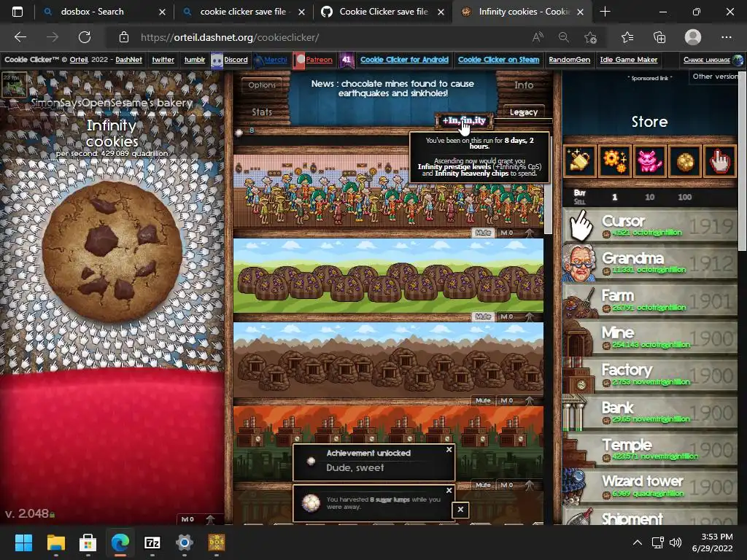The height and width of the screenshot is (560, 747).
Task: Open the Patreon link
Action: pyautogui.click(x=319, y=60)
